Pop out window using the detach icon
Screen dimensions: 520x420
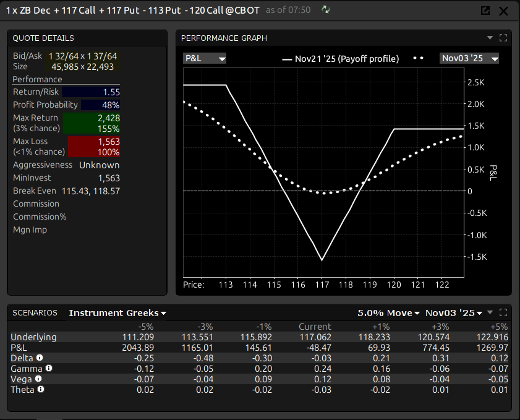[485, 11]
